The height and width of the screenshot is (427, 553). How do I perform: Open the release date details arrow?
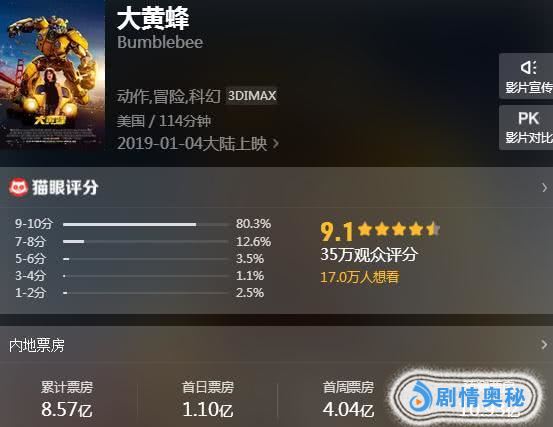276,144
